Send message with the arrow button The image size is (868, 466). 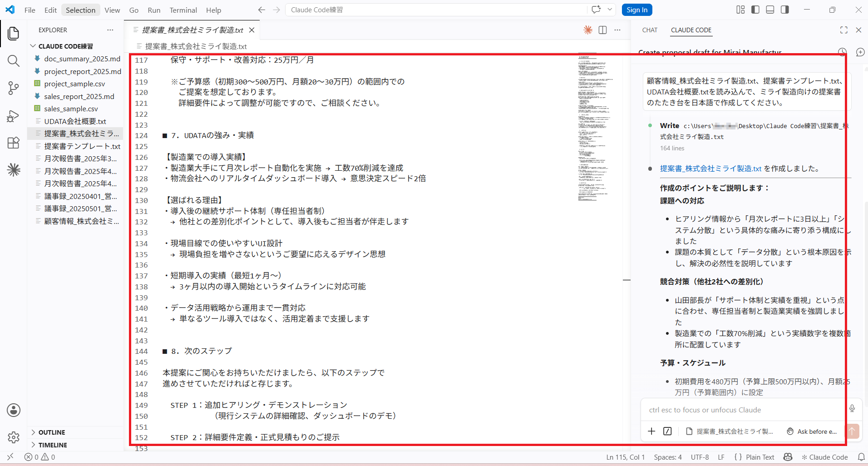(x=852, y=431)
